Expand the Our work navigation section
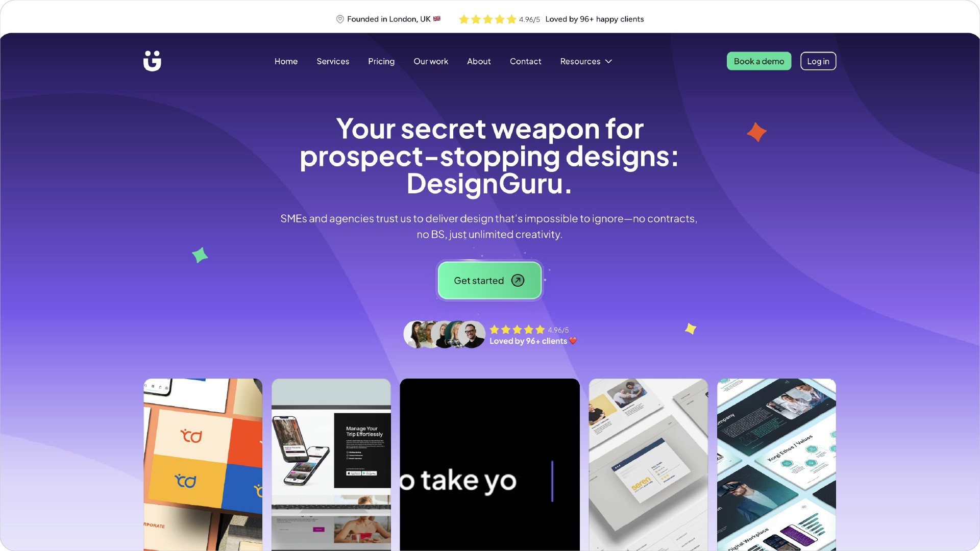This screenshot has width=980, height=551. [x=431, y=61]
